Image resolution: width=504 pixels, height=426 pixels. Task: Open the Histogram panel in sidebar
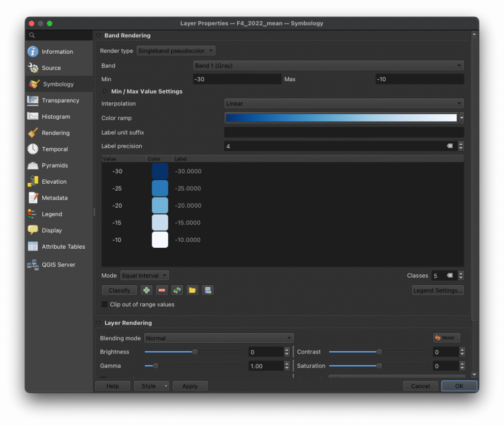(56, 117)
